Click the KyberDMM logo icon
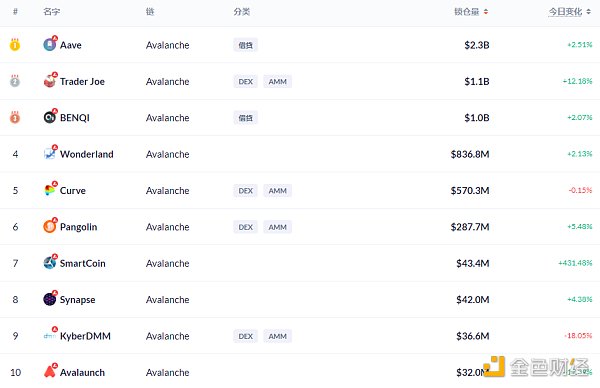 49,336
